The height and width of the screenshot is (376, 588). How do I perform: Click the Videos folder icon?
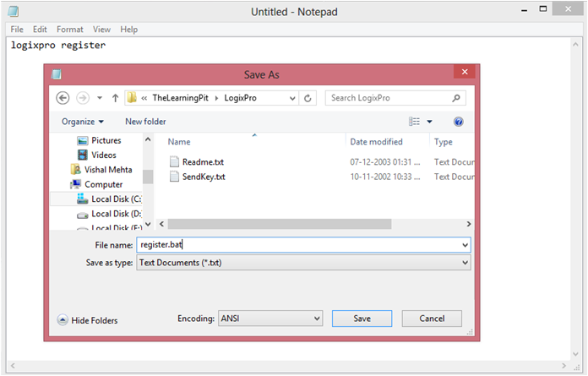pyautogui.click(x=83, y=155)
